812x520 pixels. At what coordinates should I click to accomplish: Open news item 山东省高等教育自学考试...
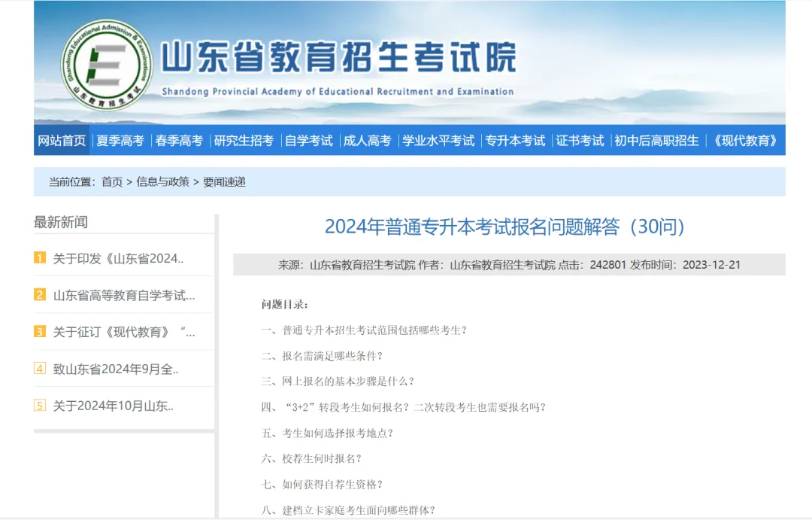(124, 295)
